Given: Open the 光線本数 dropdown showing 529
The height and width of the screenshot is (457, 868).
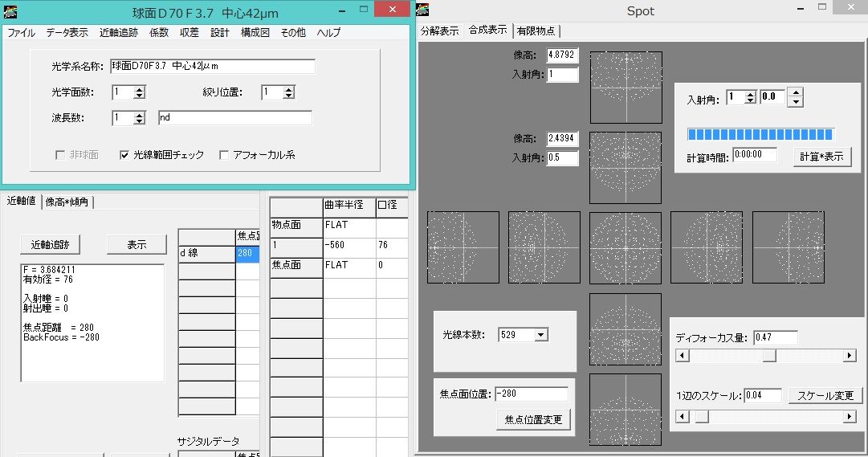Looking at the screenshot, I should (x=541, y=335).
